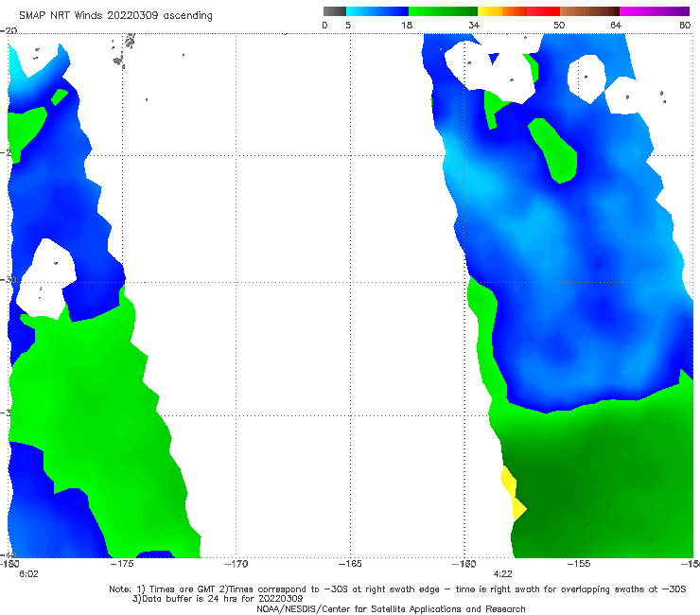This screenshot has height=615, width=700.
Task: Click the longitude label "-170"
Action: point(236,564)
